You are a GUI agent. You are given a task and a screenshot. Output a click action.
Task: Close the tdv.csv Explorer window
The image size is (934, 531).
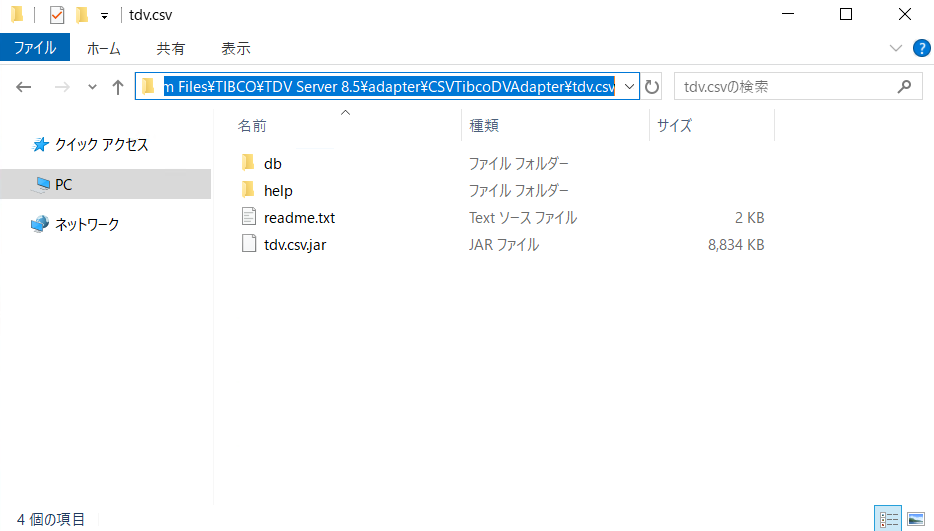pyautogui.click(x=905, y=14)
